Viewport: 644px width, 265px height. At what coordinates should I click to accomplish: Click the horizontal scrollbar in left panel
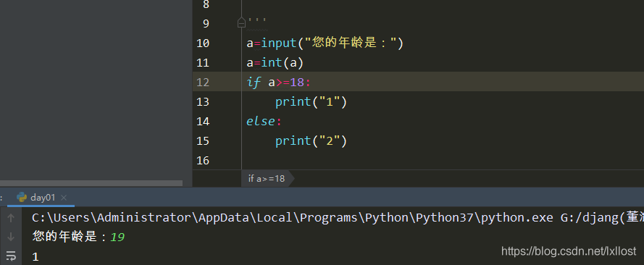91,183
